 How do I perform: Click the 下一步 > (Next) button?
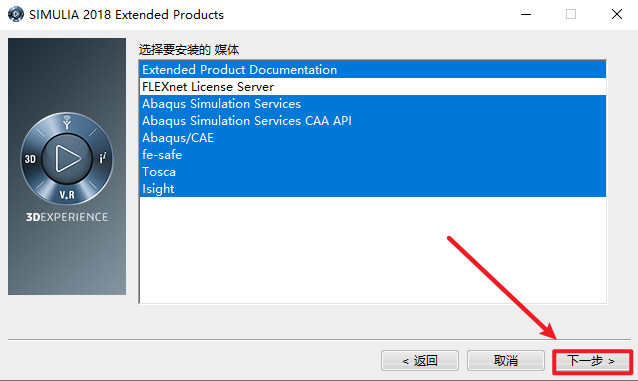[x=592, y=361]
